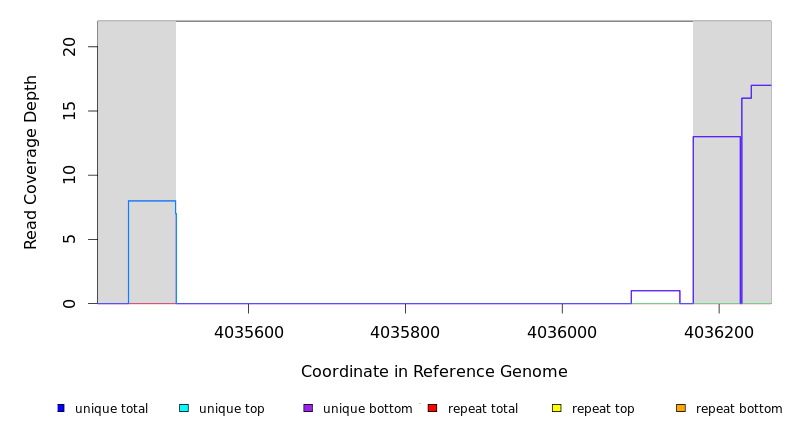Click the orange 'repeat bottom' legend swatch
Image resolution: width=792 pixels, height=432 pixels.
pos(681,408)
